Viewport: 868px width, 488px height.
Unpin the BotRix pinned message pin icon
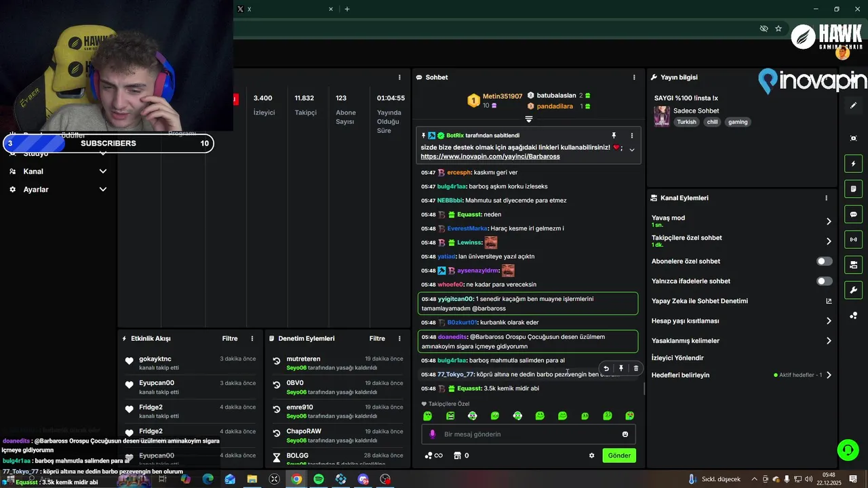pos(614,136)
